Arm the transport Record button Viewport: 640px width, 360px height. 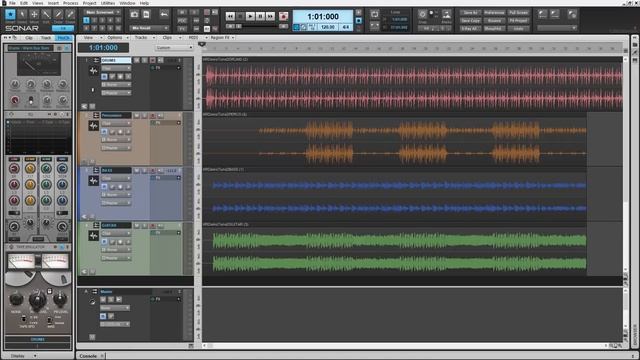283,16
